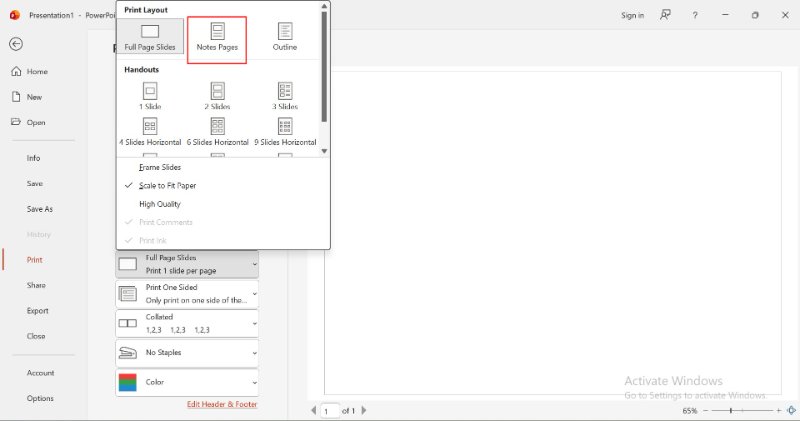
Task: Go to next preview page arrow
Action: [364, 410]
